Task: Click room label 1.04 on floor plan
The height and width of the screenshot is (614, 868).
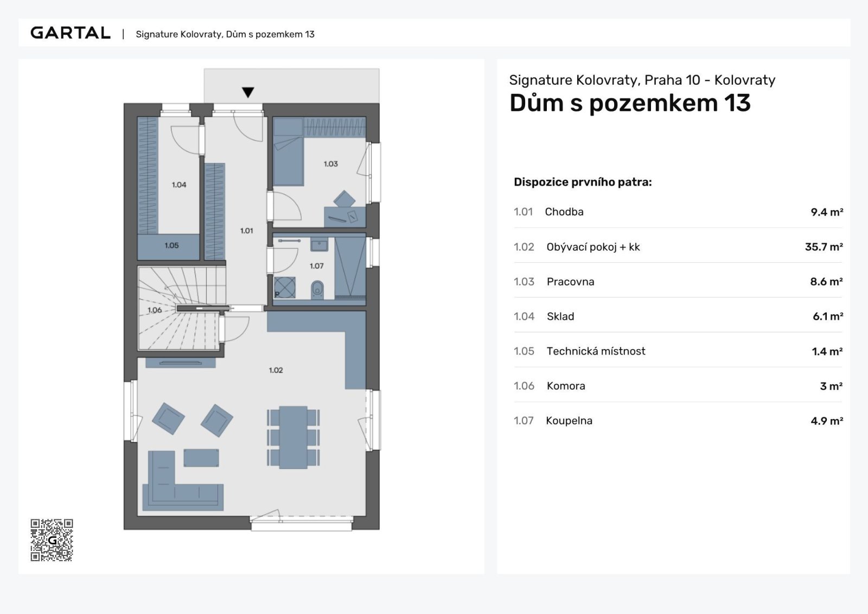Action: pos(179,185)
